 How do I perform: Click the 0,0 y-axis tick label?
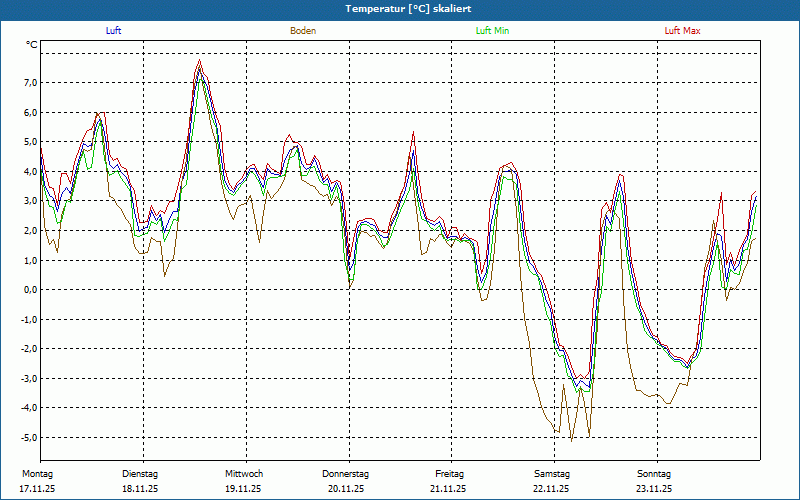coord(29,290)
